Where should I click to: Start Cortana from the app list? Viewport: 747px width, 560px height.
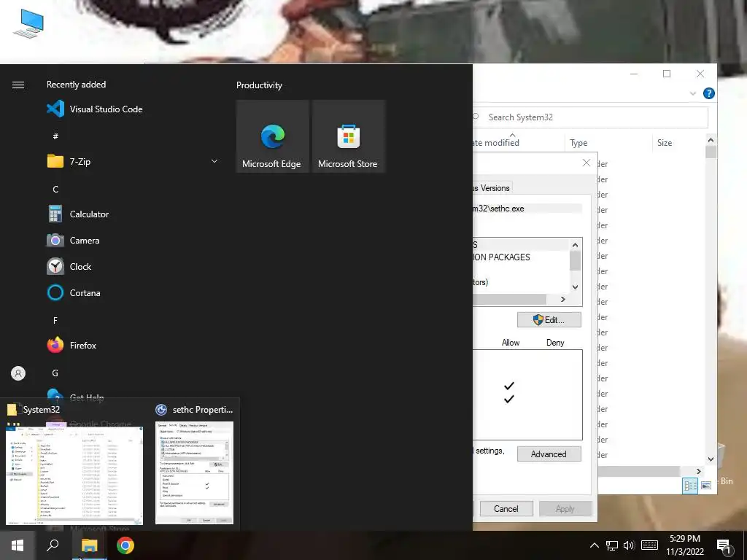click(x=74, y=293)
